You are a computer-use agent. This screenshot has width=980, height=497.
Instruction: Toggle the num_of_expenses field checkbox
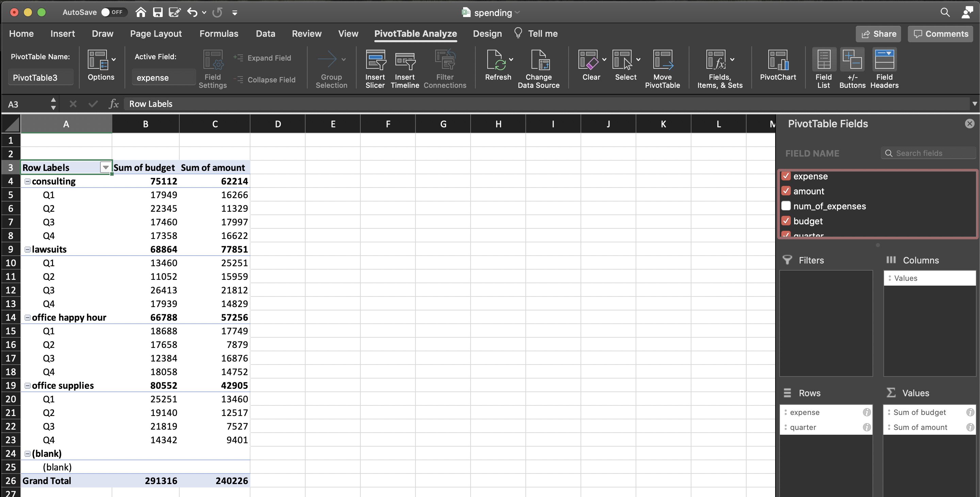coord(787,206)
